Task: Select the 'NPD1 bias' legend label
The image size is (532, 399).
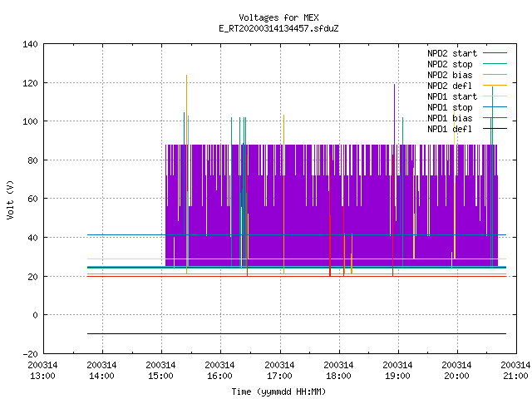Action: coord(450,118)
